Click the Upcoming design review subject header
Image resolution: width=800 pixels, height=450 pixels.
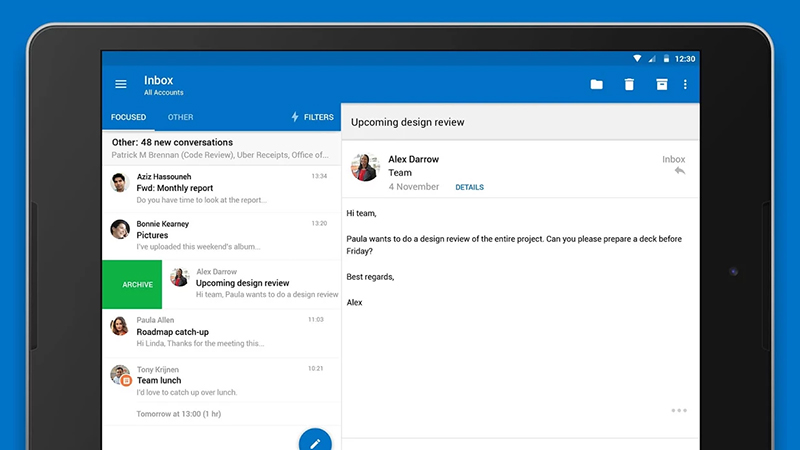pos(408,122)
